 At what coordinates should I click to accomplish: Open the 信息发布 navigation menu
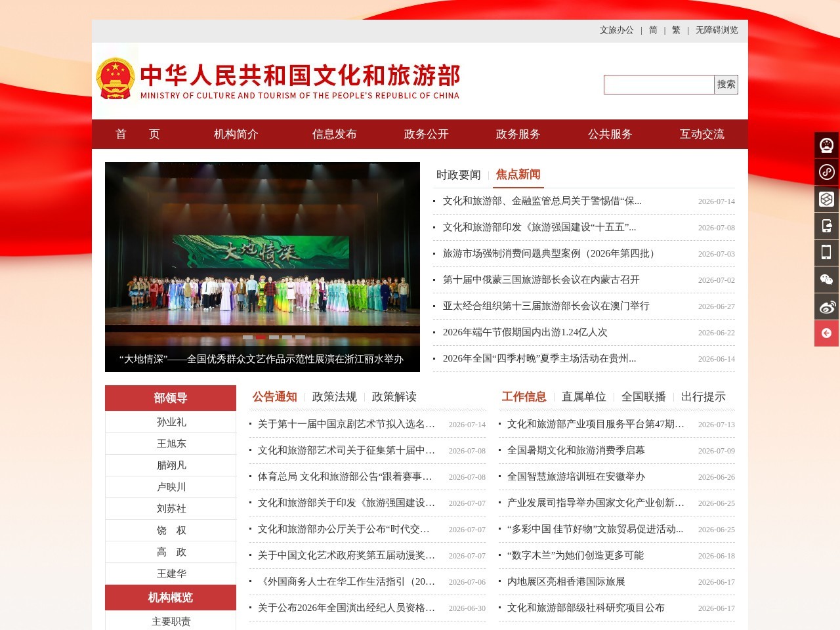335,134
